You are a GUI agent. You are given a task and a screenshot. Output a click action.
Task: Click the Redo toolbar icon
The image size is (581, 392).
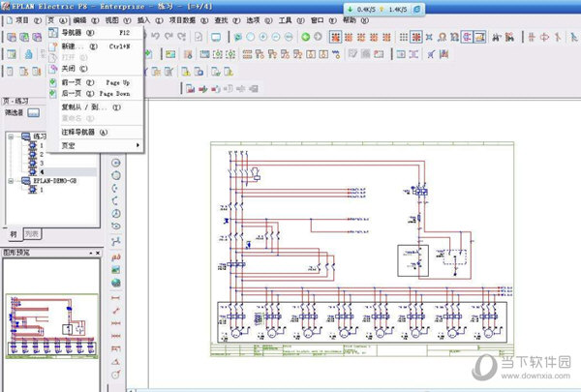point(168,37)
